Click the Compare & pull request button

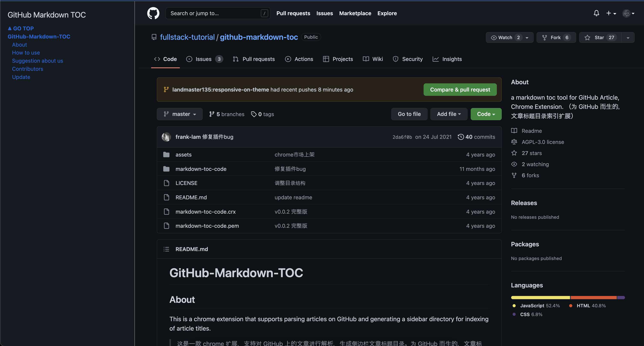[460, 89]
